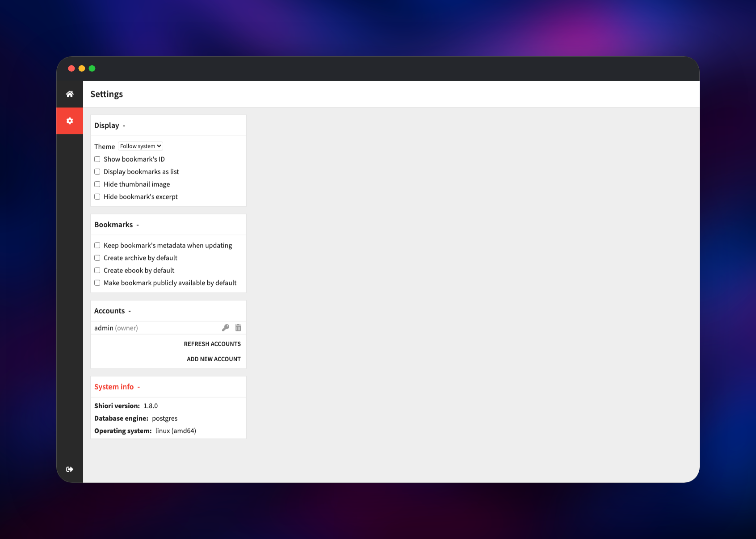Toggle Create archive by default
The height and width of the screenshot is (539, 756).
click(x=97, y=258)
